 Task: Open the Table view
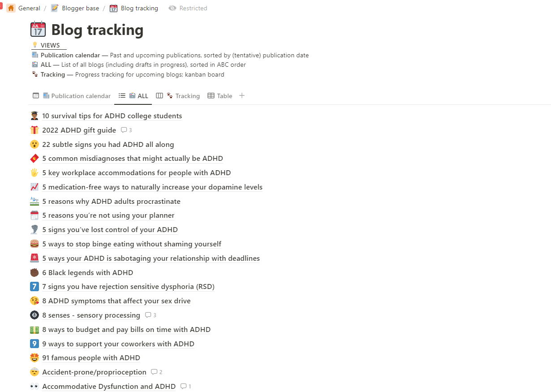tap(219, 95)
